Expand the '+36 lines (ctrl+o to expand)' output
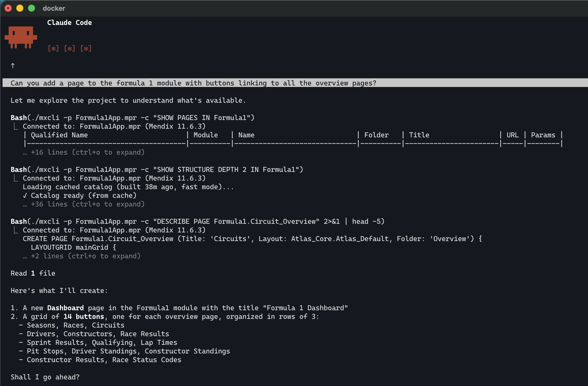This screenshot has height=386, width=588. click(84, 204)
